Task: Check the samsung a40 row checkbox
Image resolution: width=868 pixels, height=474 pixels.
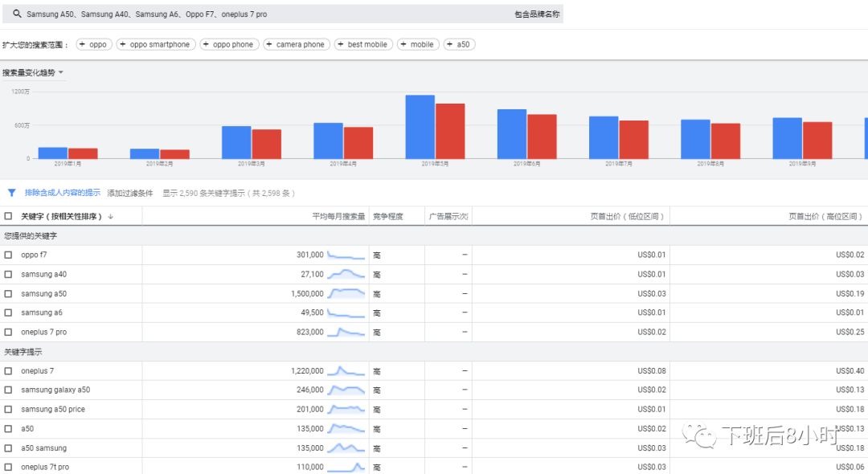Action: [x=8, y=274]
